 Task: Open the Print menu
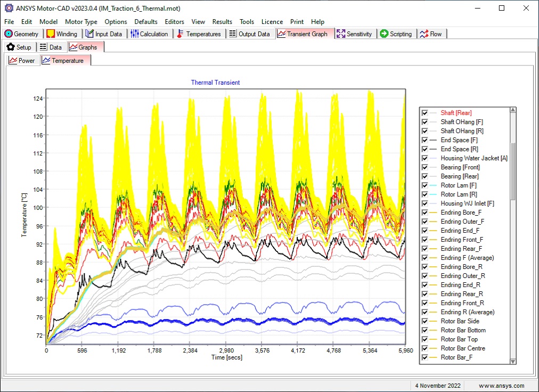tap(297, 22)
